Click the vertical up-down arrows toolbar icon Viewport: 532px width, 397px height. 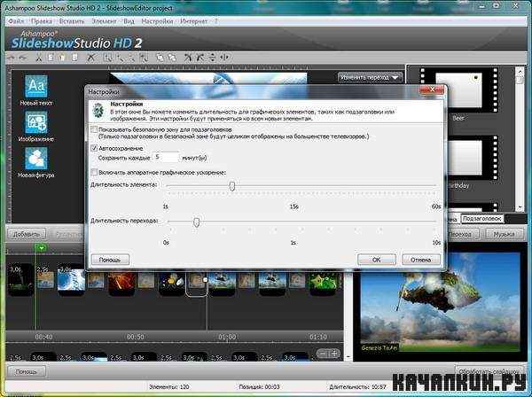pyautogui.click(x=213, y=58)
